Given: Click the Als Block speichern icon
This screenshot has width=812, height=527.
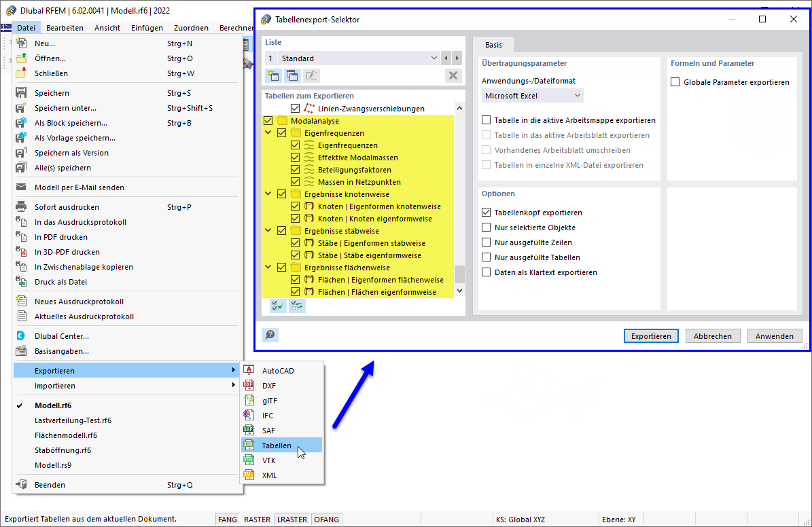Looking at the screenshot, I should click(21, 123).
